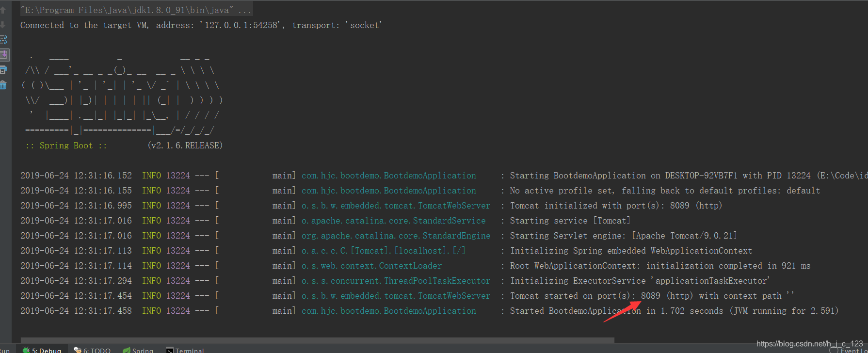Click 'Tomcat initialized with port(s): 8089 (http)' message
Image resolution: width=868 pixels, height=353 pixels.
[x=616, y=206]
